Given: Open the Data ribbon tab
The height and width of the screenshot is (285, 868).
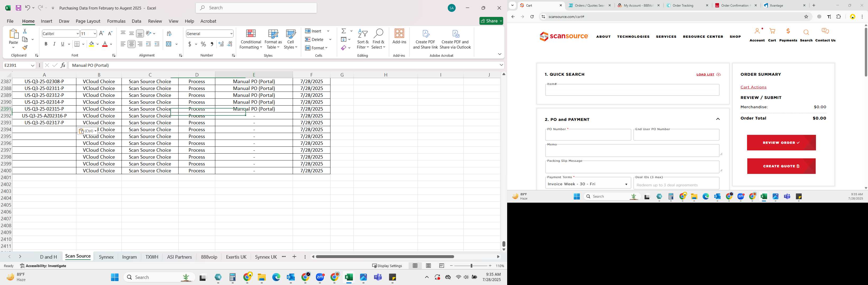Looking at the screenshot, I should click(x=137, y=21).
